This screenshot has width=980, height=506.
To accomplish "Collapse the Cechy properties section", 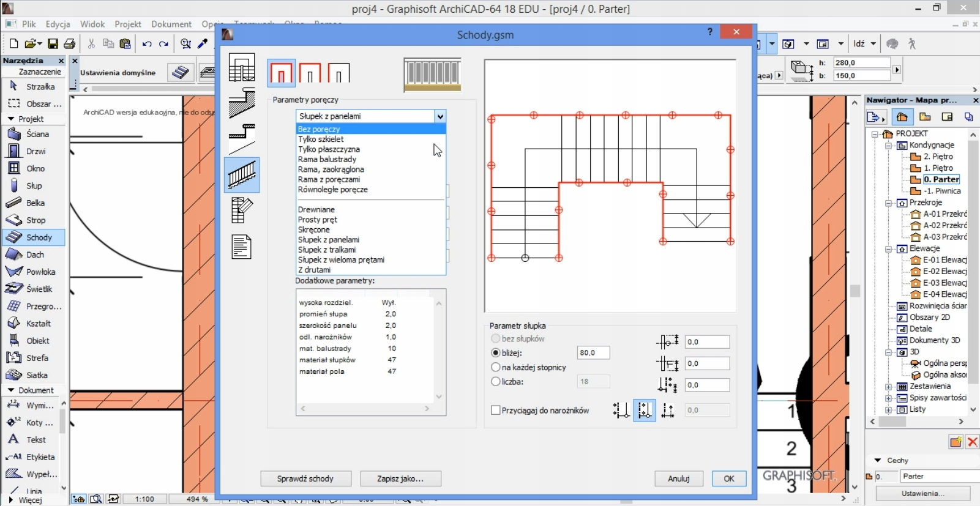I will (x=878, y=460).
